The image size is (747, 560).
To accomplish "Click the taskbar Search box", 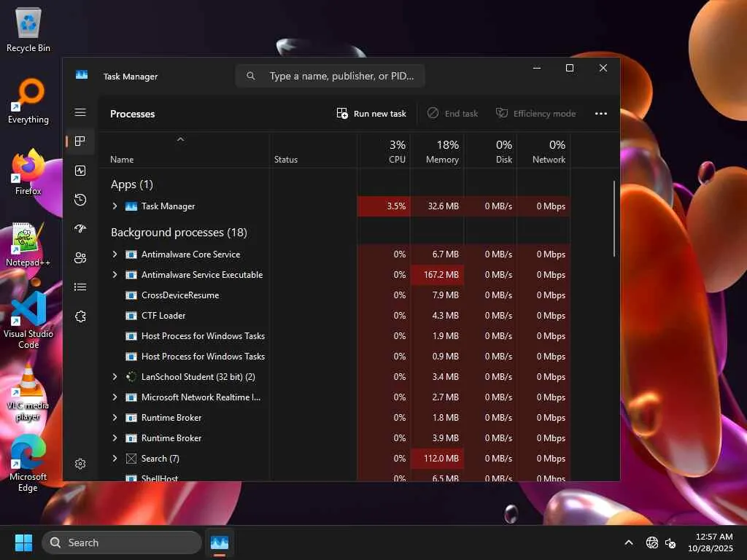I will [122, 542].
